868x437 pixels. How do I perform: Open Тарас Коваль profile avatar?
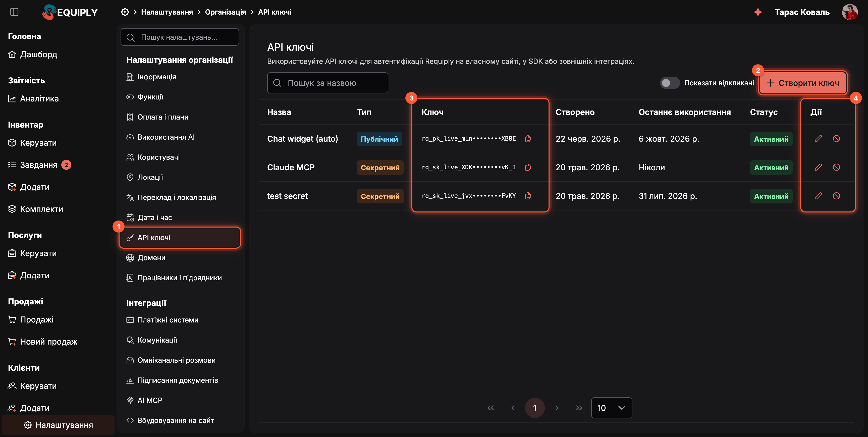(x=850, y=12)
